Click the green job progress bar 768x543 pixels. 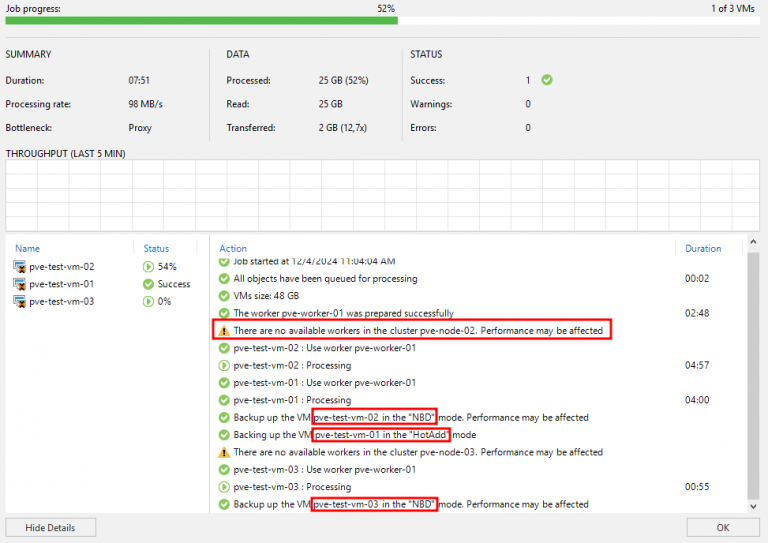(x=201, y=21)
